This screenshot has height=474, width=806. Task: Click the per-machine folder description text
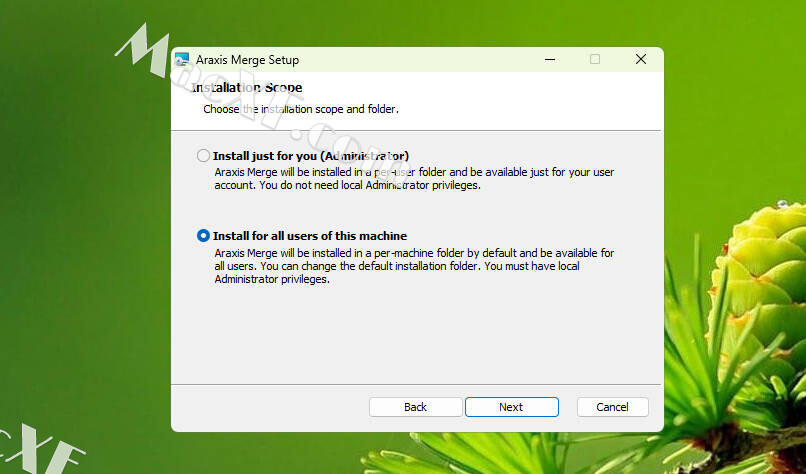pos(414,266)
